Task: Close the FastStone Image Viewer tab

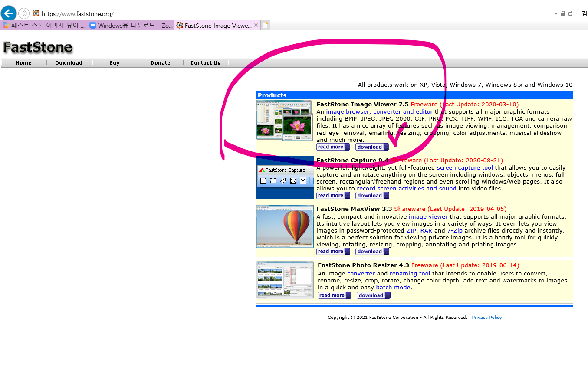Action: coord(256,25)
